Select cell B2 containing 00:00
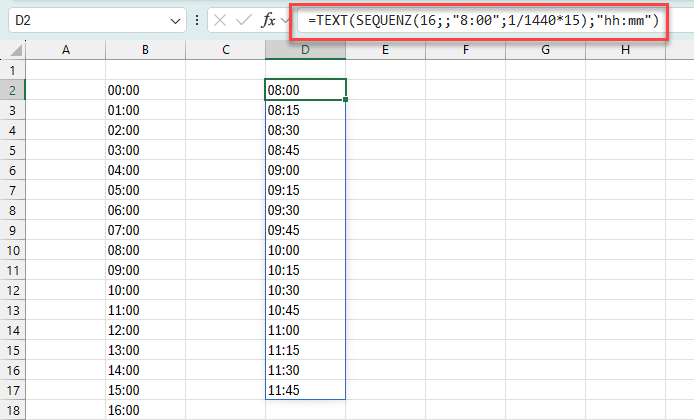Viewport: 694px width, 420px height. click(145, 90)
